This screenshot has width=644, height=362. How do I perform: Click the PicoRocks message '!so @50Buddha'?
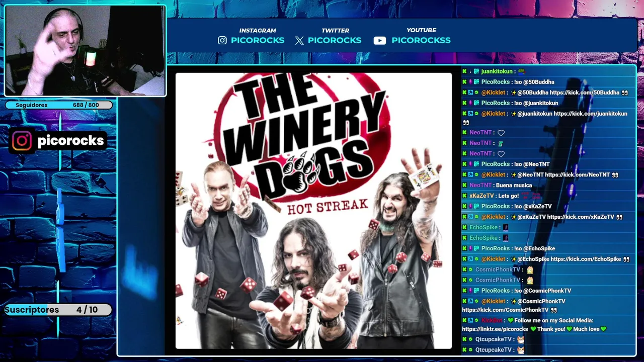[x=535, y=82]
